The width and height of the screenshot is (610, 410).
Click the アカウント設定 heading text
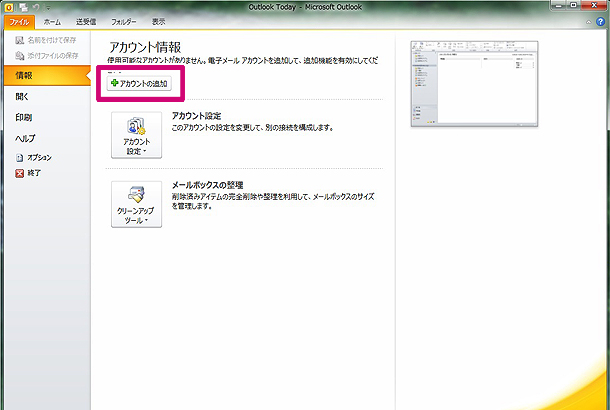[196, 116]
